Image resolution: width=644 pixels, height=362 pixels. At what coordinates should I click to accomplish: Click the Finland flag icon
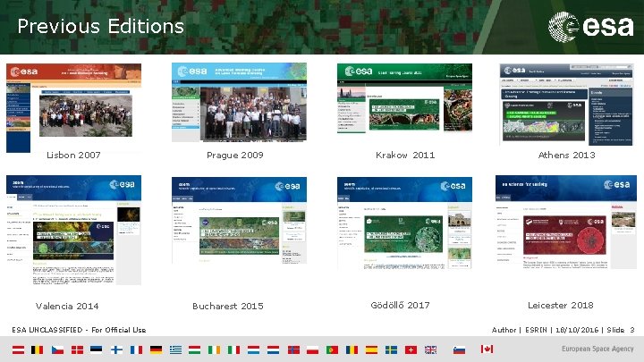pos(116,349)
